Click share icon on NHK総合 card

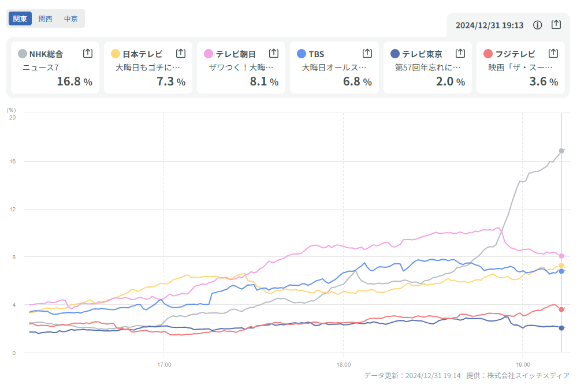pyautogui.click(x=88, y=53)
